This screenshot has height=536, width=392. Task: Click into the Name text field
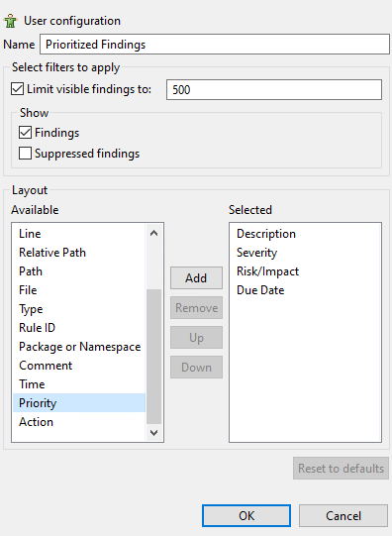click(x=215, y=45)
